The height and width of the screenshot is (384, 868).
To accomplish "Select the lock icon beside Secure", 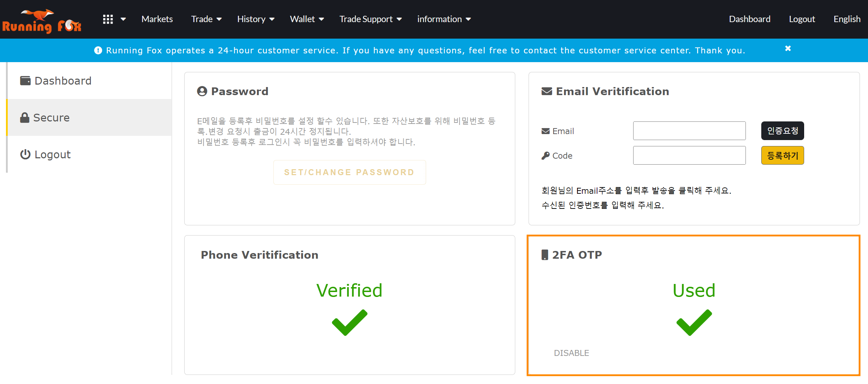I will click(x=24, y=117).
